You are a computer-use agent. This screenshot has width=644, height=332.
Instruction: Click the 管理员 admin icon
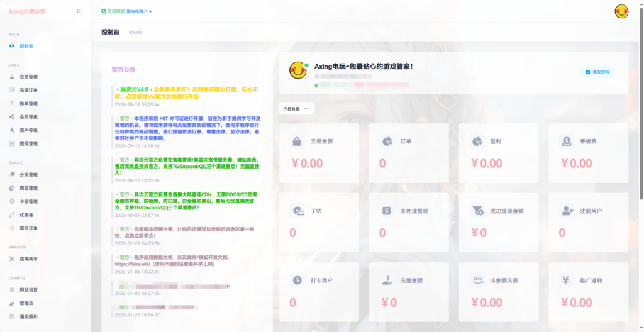tap(12, 303)
